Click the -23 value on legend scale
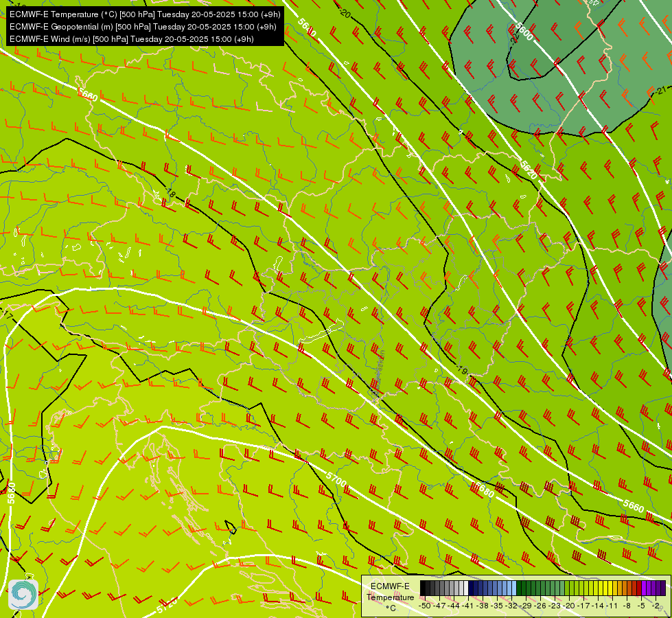Viewport: 672px width, 618px height. pyautogui.click(x=555, y=606)
